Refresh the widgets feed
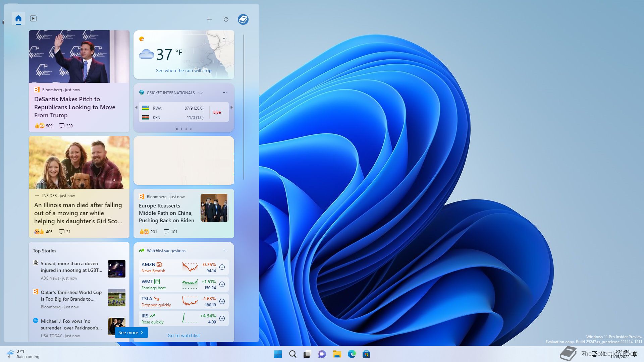The image size is (644, 362). (x=226, y=19)
